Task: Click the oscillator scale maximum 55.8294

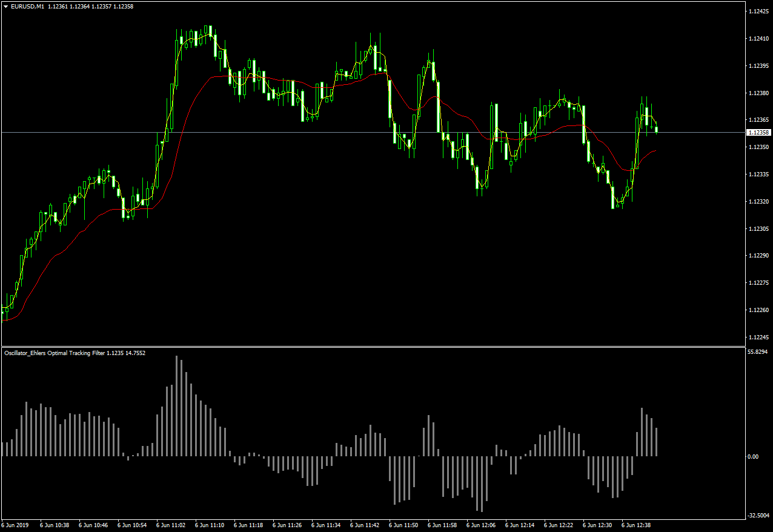Action: click(758, 352)
